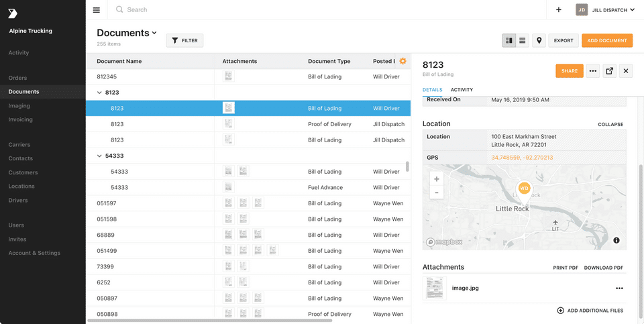Open Contacts in the sidebar

pyautogui.click(x=21, y=158)
